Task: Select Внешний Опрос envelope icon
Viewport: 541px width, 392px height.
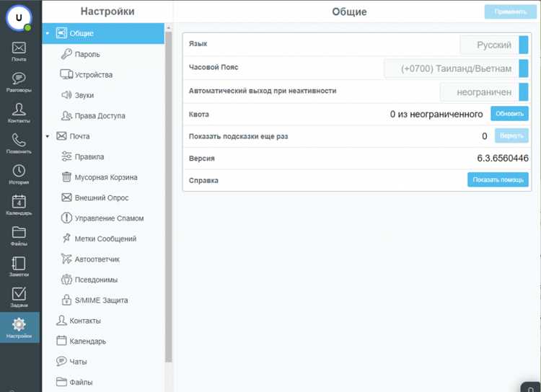Action: point(66,197)
